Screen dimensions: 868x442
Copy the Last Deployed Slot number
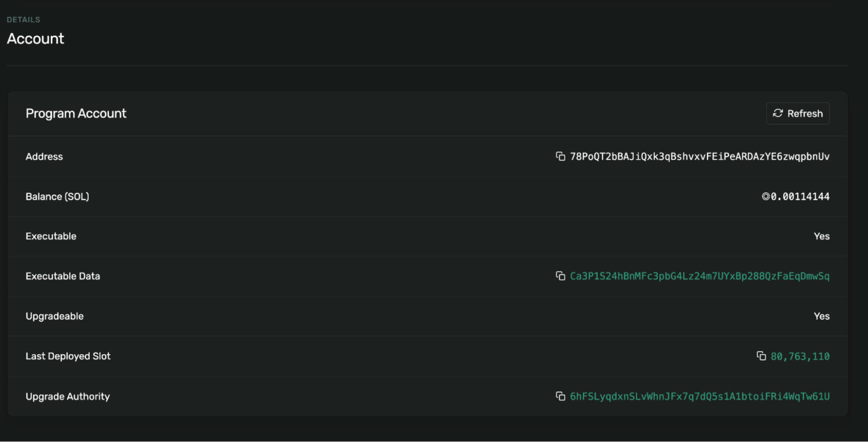(x=761, y=356)
